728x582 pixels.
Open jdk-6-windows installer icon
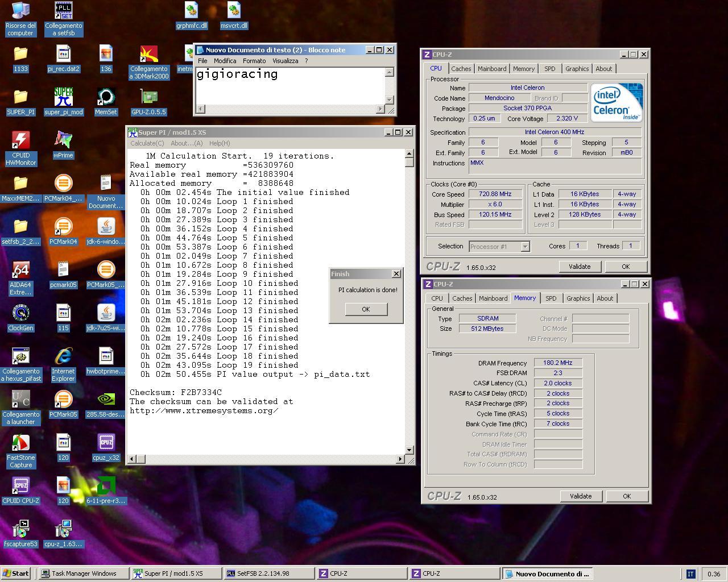[106, 232]
